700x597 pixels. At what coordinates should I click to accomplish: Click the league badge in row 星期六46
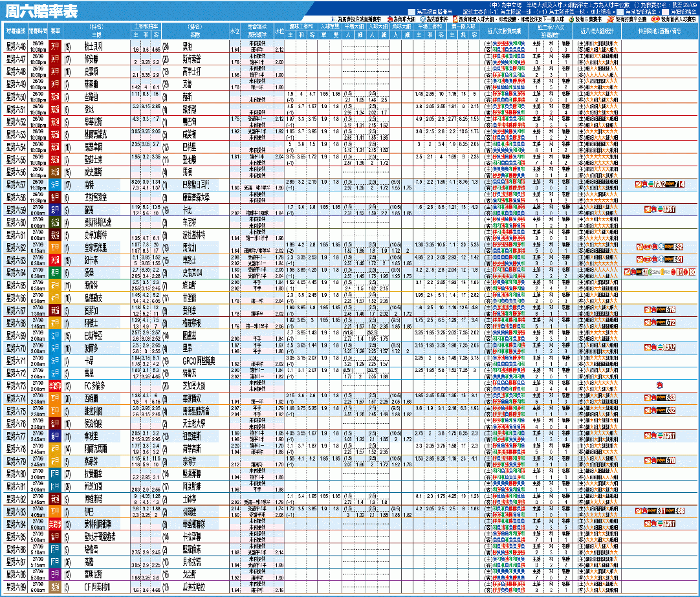click(x=55, y=47)
